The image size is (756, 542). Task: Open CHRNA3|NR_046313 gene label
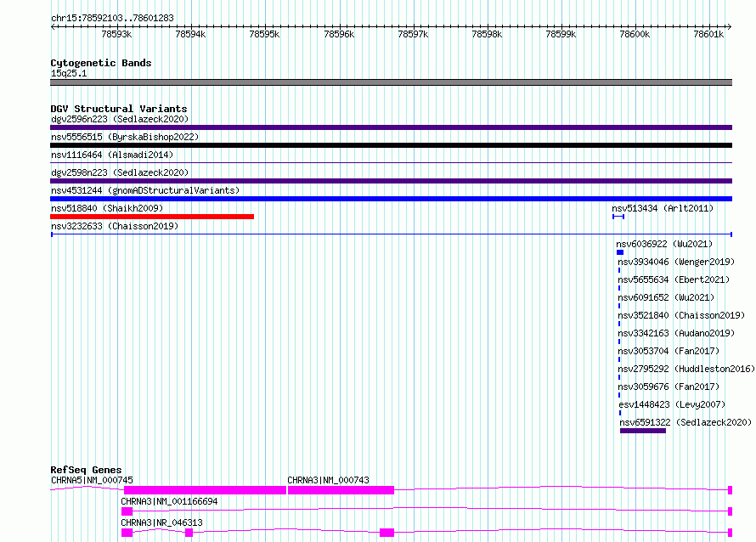click(161, 522)
